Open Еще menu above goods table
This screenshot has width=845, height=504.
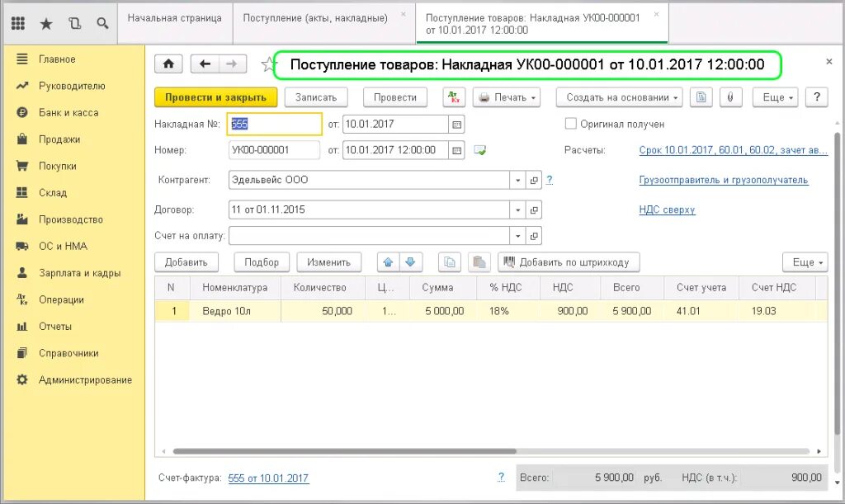click(x=805, y=262)
